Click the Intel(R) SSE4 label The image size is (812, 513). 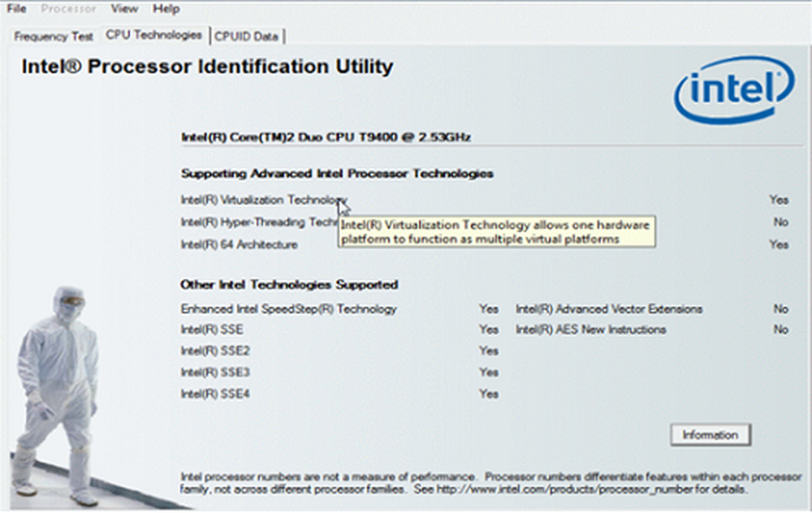click(215, 394)
